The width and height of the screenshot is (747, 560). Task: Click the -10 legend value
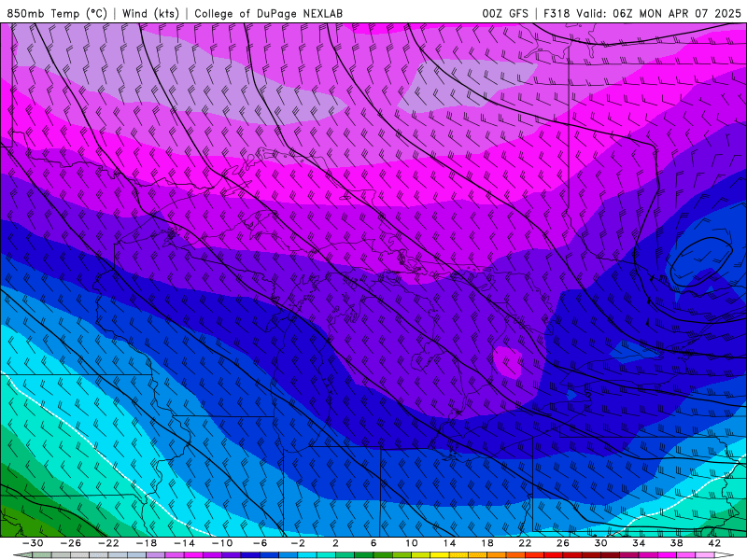pos(222,543)
